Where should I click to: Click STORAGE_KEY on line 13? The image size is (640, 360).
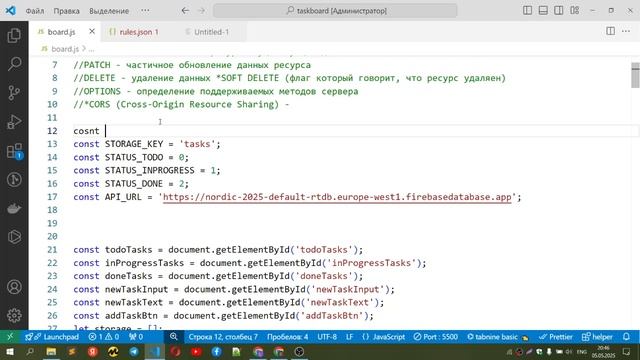click(x=134, y=144)
